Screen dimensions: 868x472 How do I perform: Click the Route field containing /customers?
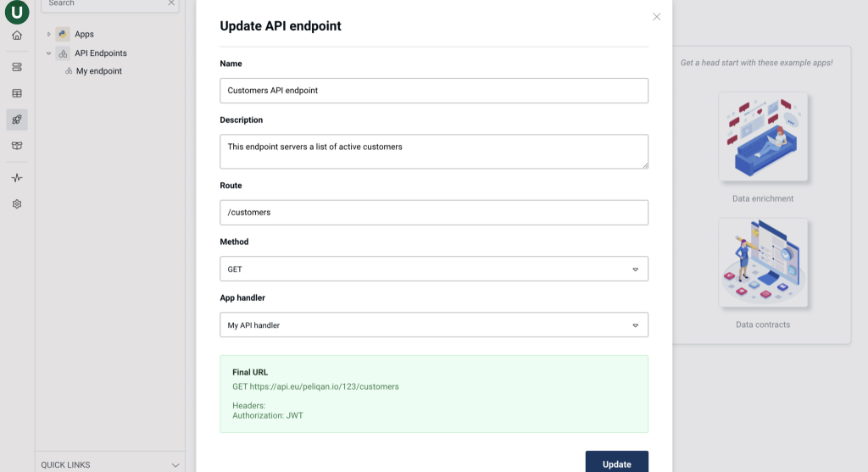434,213
